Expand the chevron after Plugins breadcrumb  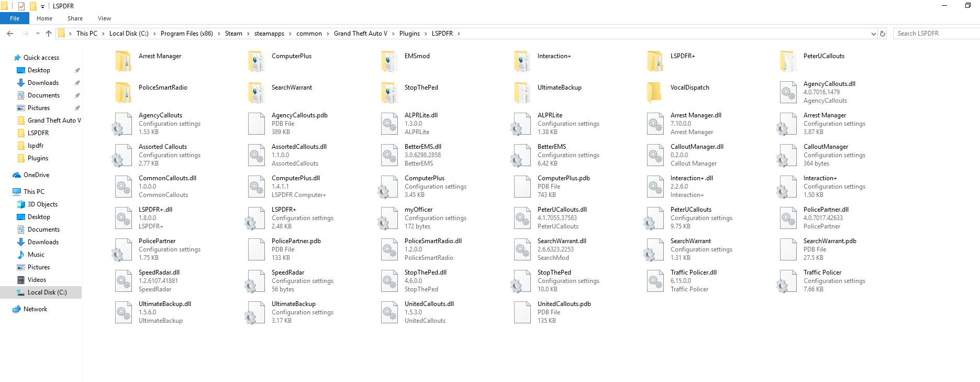pos(426,34)
